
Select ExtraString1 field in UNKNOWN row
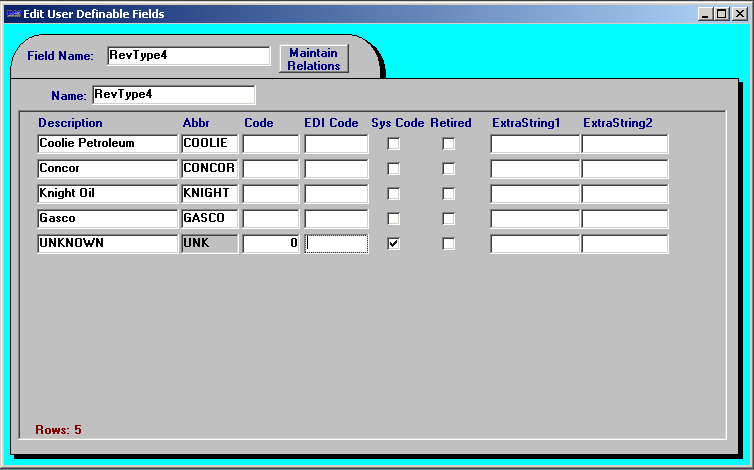pos(535,243)
